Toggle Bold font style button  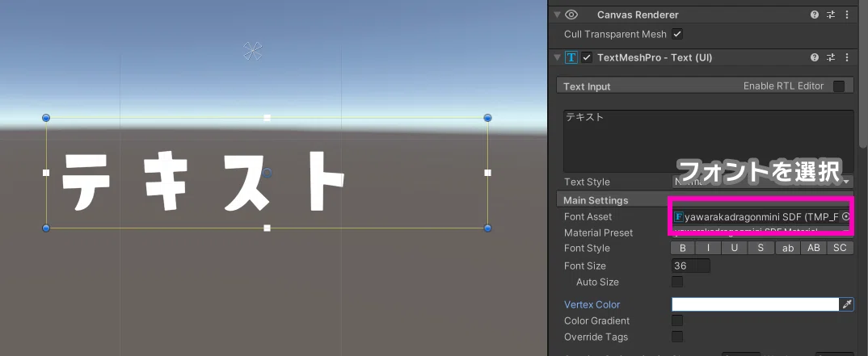682,249
